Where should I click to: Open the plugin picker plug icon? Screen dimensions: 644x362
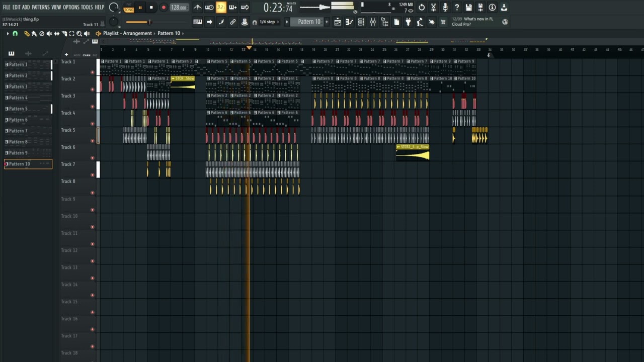[x=408, y=22]
